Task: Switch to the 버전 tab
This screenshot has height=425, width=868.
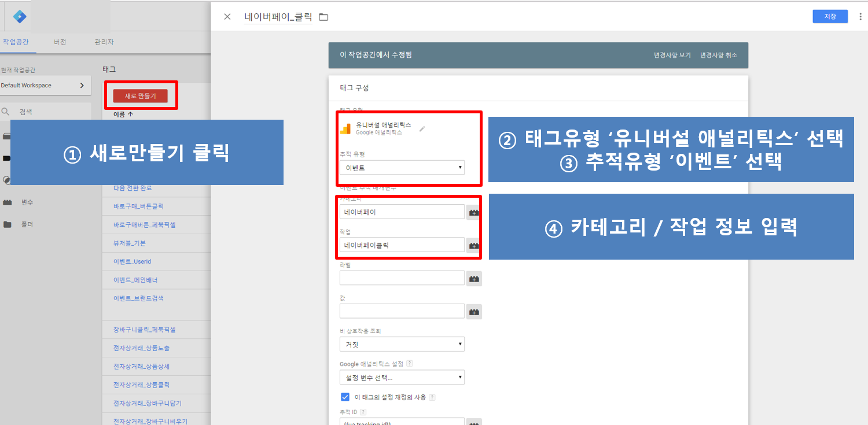Action: click(x=60, y=42)
